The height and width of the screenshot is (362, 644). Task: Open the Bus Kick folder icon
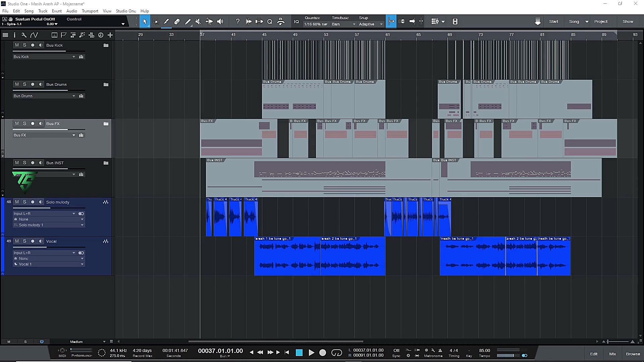(106, 45)
